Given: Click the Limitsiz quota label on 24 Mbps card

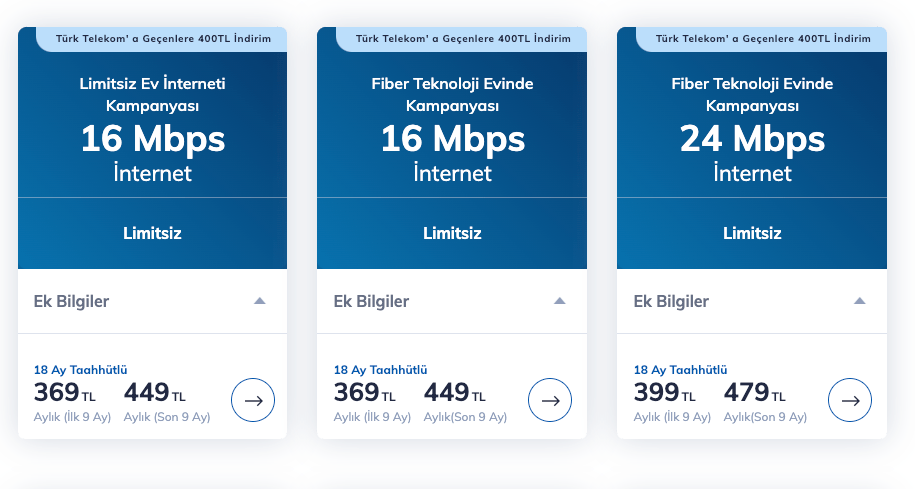Looking at the screenshot, I should pos(752,233).
